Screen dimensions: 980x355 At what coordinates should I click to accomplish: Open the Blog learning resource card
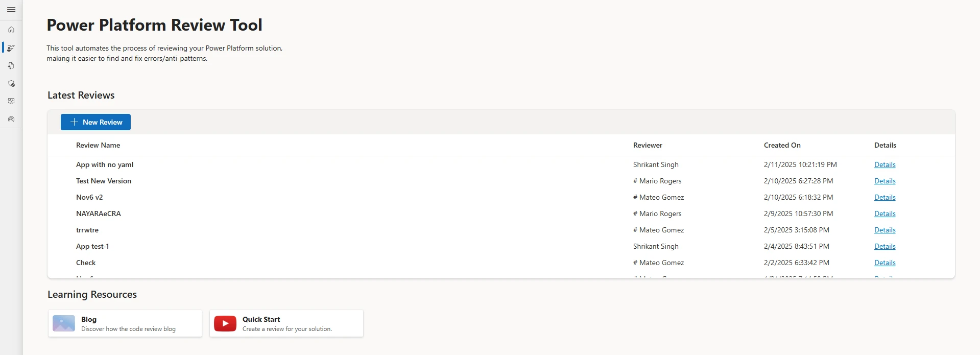(x=125, y=323)
